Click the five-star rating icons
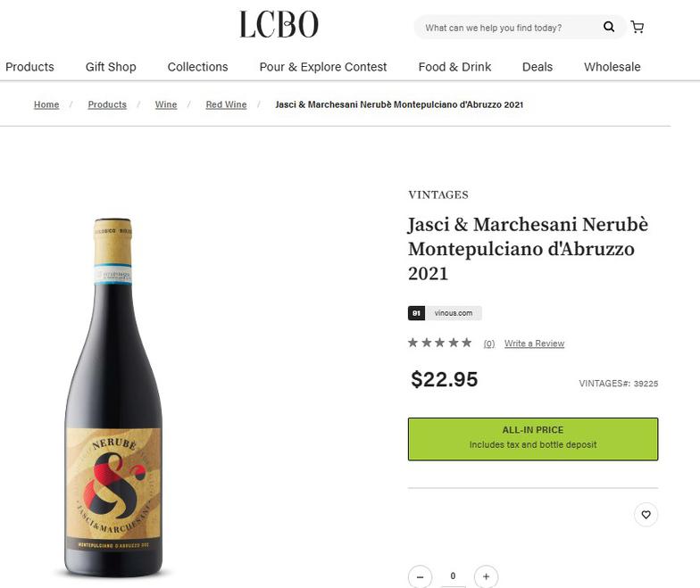The width and height of the screenshot is (700, 588). click(439, 343)
